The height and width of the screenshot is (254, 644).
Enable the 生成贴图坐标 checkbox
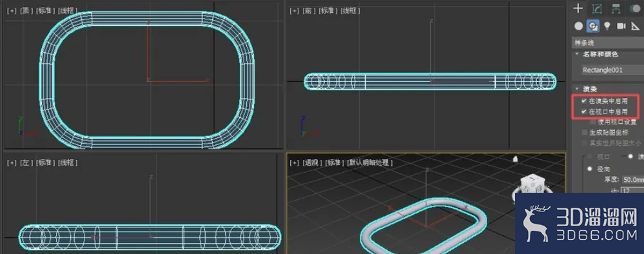(x=585, y=132)
